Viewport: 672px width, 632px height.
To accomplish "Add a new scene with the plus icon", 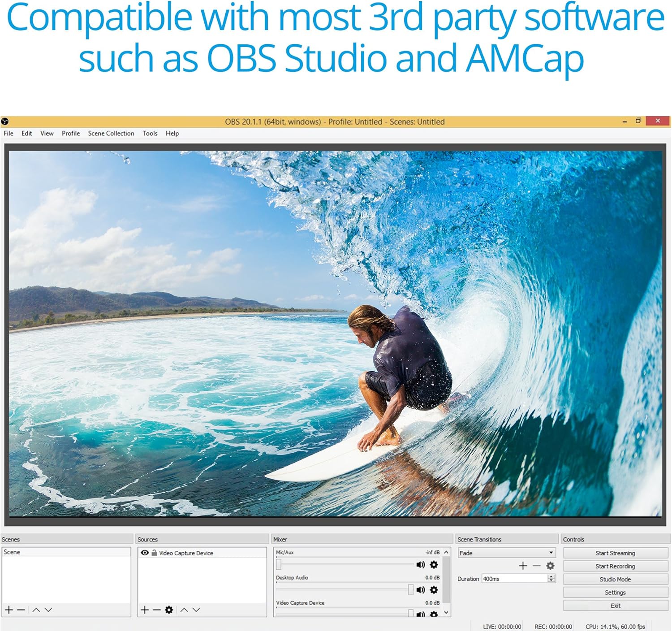I will tap(9, 610).
